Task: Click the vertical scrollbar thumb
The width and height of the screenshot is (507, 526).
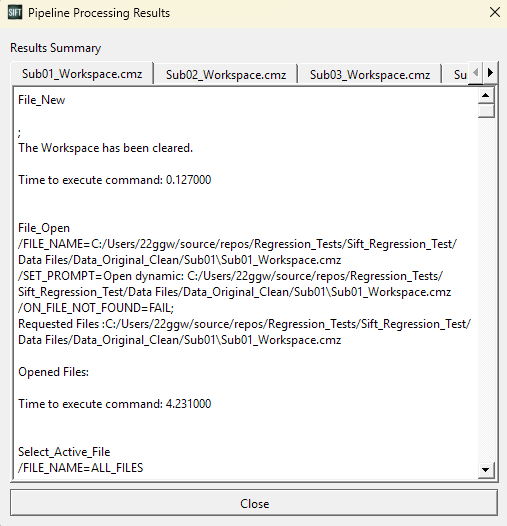Action: click(486, 110)
